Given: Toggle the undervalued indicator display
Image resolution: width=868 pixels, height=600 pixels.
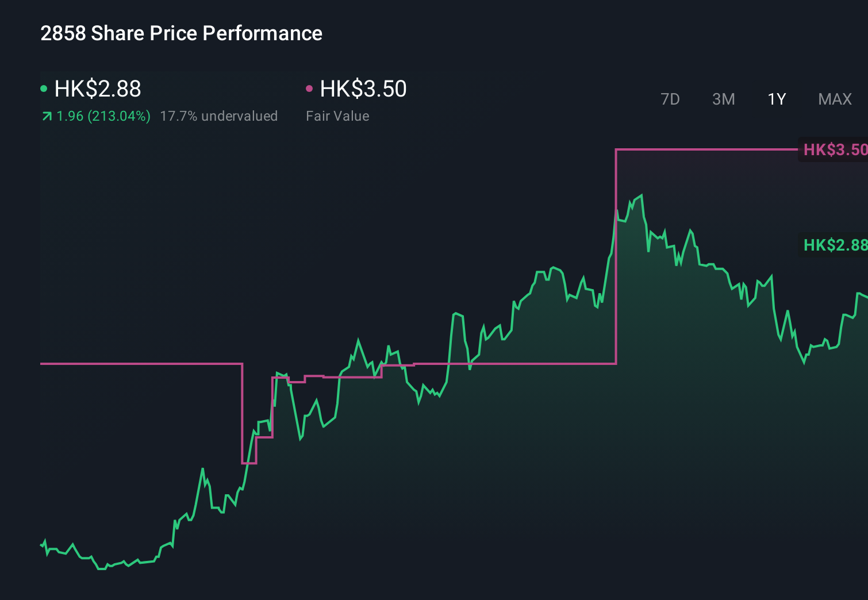Looking at the screenshot, I should (x=219, y=116).
